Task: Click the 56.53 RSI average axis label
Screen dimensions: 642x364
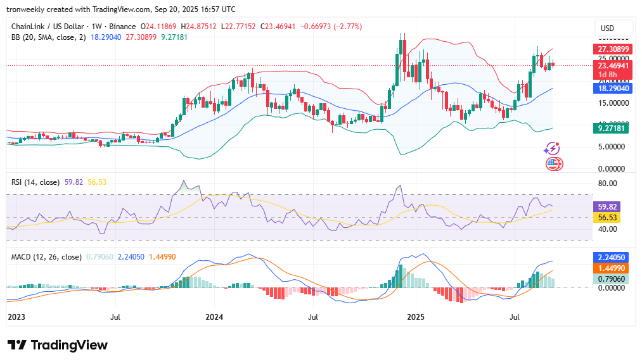Action: click(x=607, y=218)
